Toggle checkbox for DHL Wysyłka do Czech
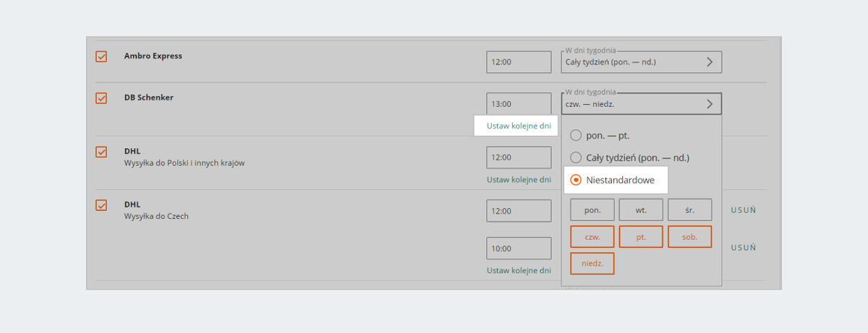 101,205
